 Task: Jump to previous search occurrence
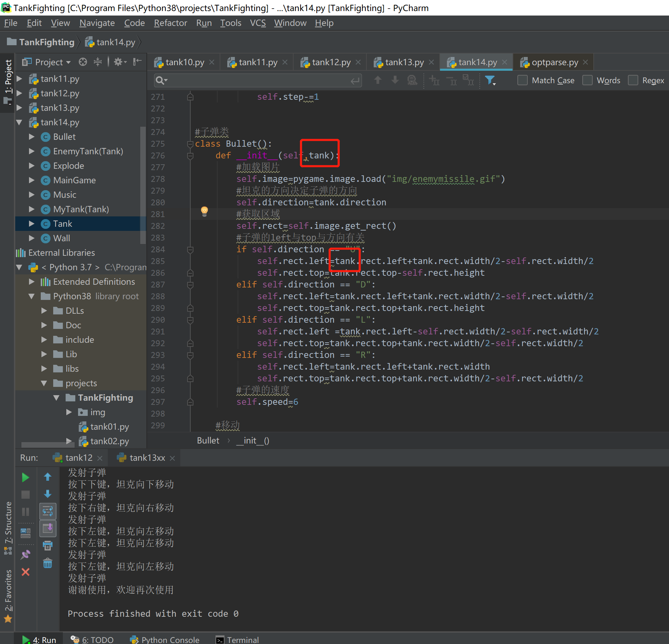(378, 80)
